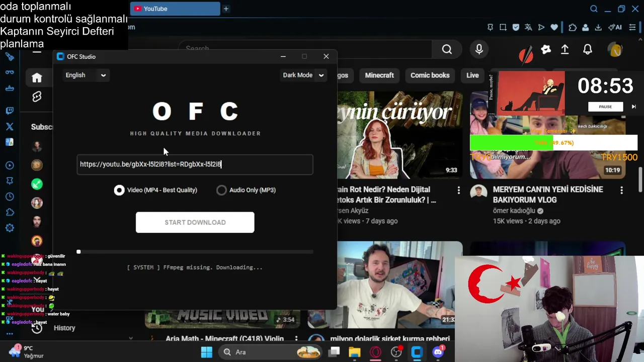644x362 pixels.
Task: Click the snapshot selection icon in browser toolbar
Action: pyautogui.click(x=503, y=27)
